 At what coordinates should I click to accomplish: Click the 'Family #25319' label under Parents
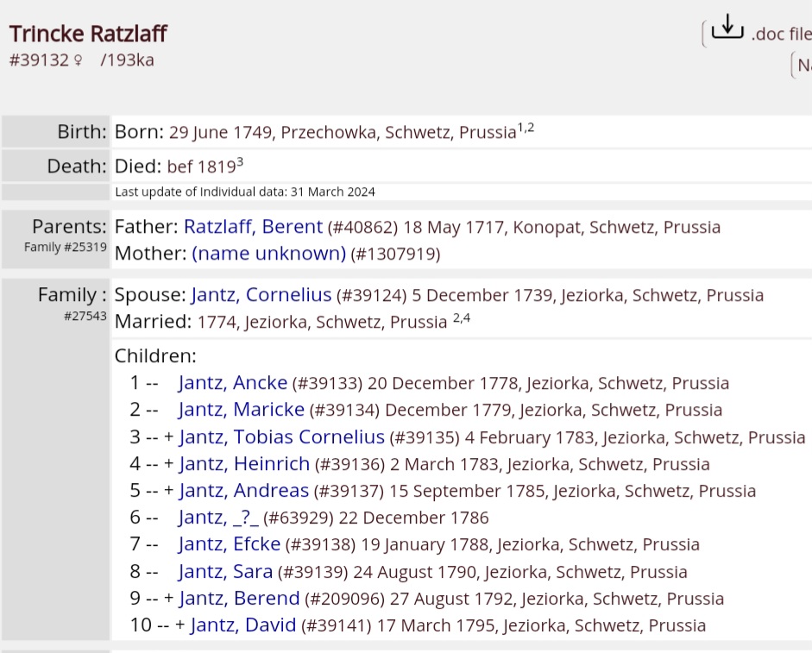[66, 248]
